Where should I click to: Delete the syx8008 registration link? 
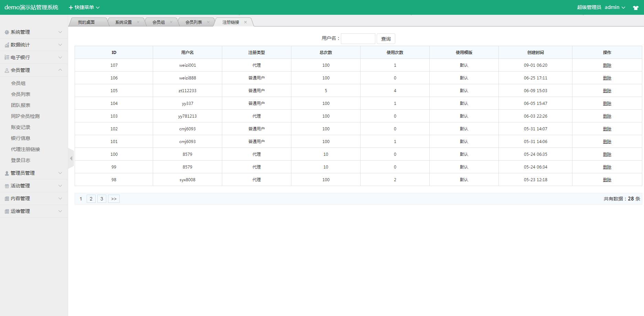[x=607, y=180]
